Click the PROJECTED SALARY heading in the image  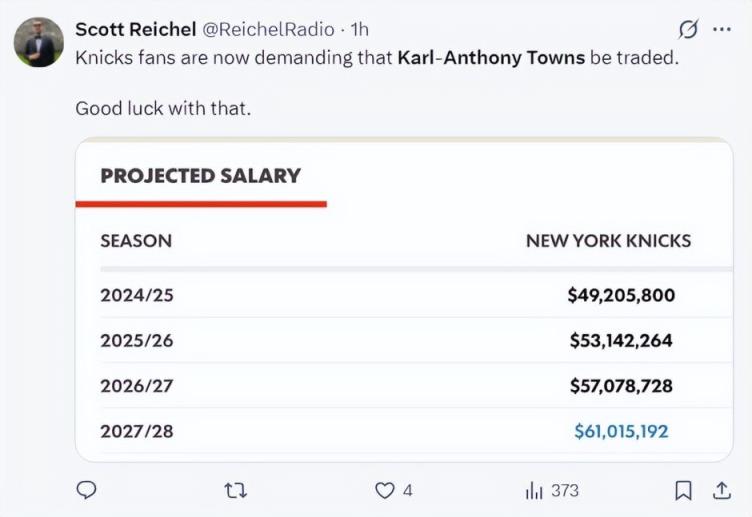pyautogui.click(x=200, y=176)
